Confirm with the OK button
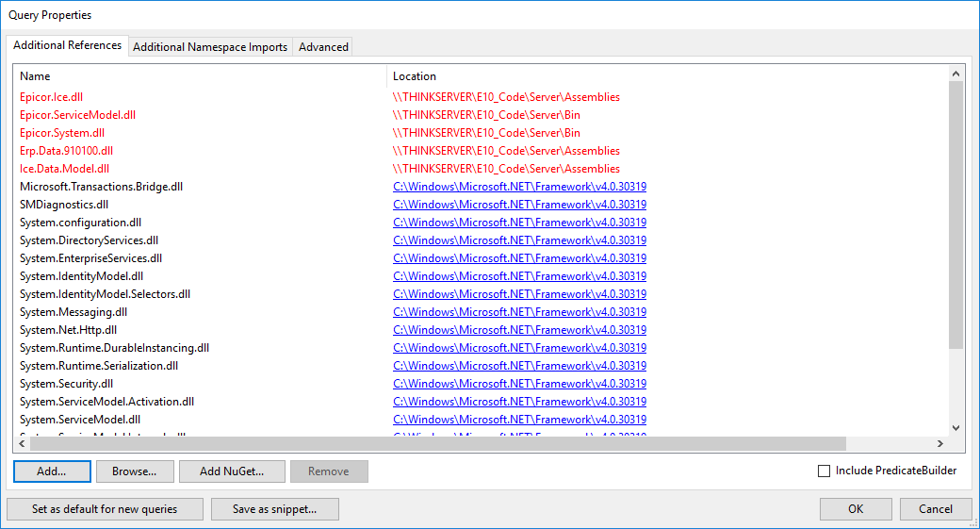 pos(856,509)
